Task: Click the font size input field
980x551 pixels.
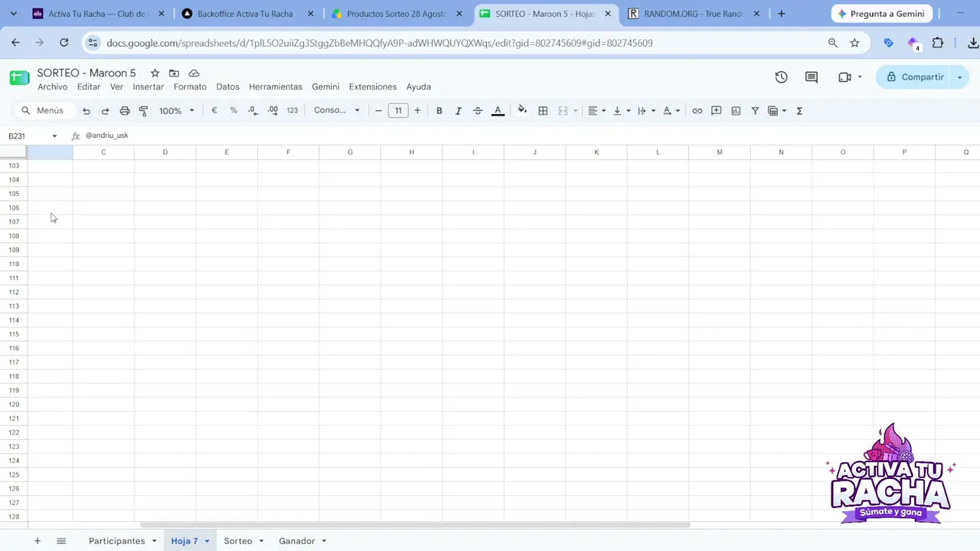Action: [x=398, y=111]
